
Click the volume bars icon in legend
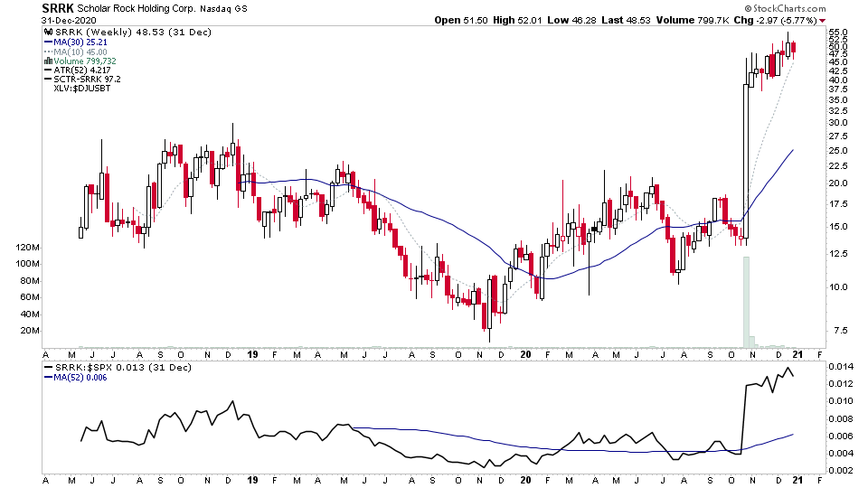(49, 61)
